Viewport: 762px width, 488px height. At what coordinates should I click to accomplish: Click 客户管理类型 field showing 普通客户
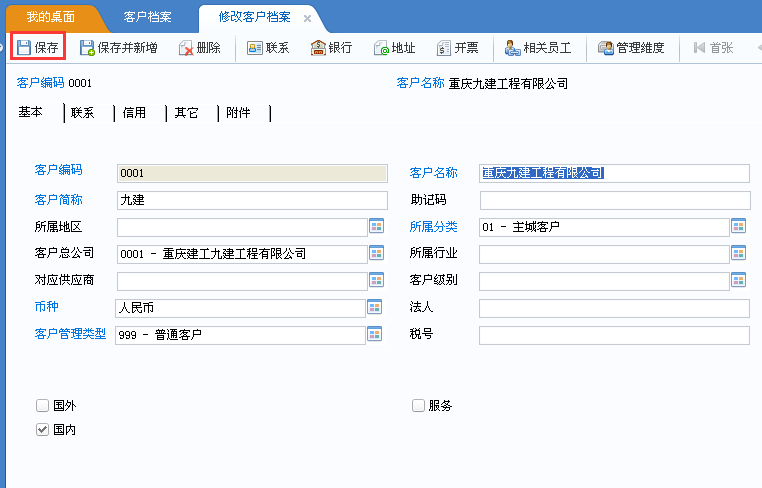tap(240, 335)
